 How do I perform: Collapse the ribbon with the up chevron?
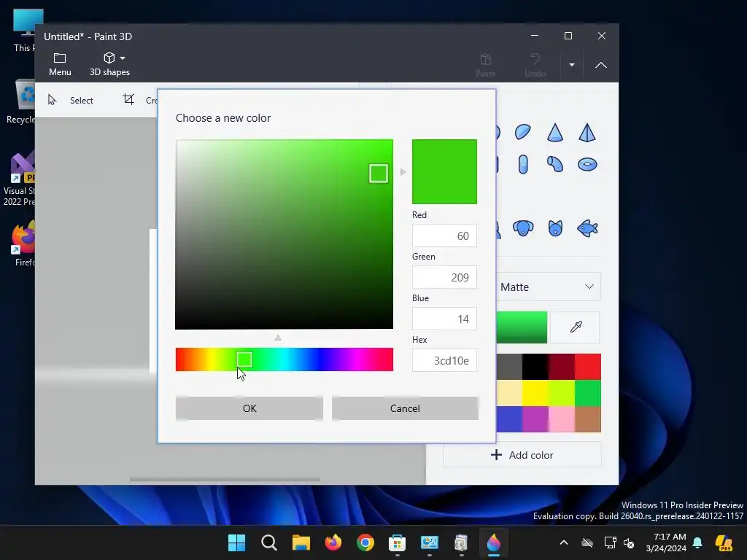pyautogui.click(x=601, y=65)
